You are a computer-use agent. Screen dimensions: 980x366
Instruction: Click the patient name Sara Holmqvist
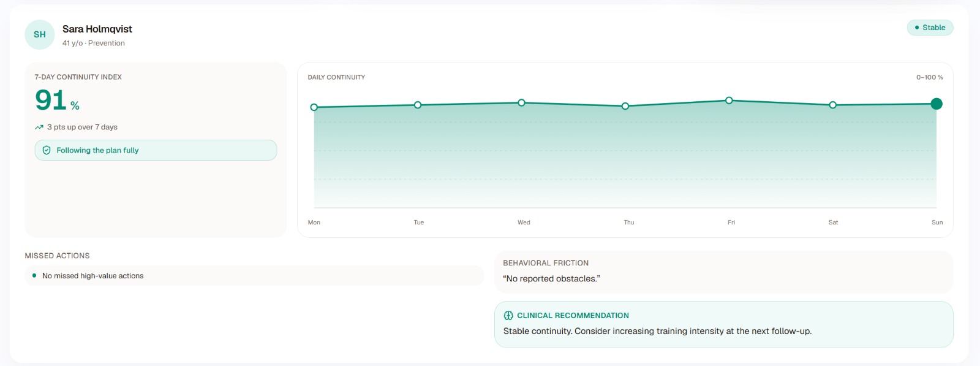pyautogui.click(x=97, y=29)
